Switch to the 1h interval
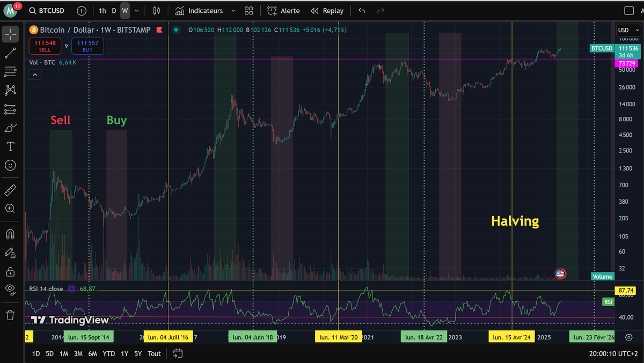The height and width of the screenshot is (363, 644). 102,11
